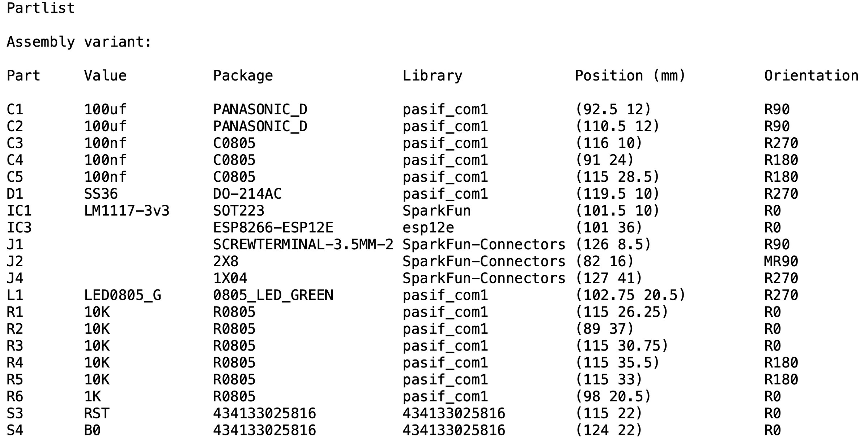Click the "Assembly variant:" line
This screenshot has width=868, height=448.
click(79, 42)
